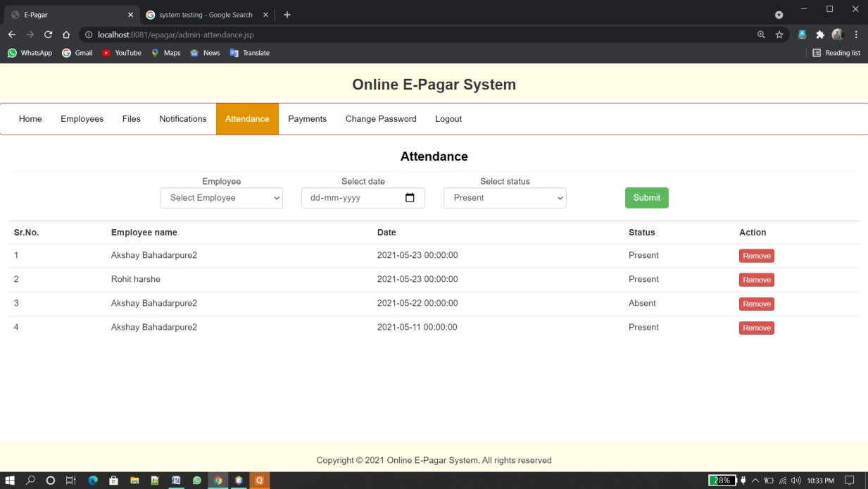The image size is (868, 489).
Task: Navigate to the Payments menu item
Action: 308,119
